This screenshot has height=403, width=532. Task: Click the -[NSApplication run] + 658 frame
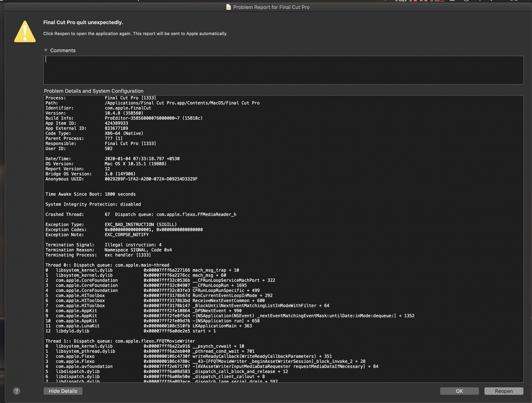[152, 321]
